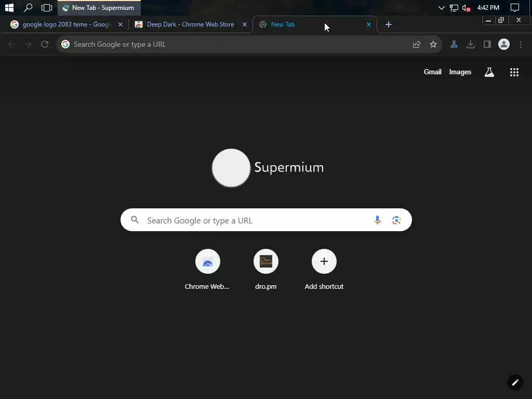
Task: Show hidden system tray icons
Action: pos(441,8)
